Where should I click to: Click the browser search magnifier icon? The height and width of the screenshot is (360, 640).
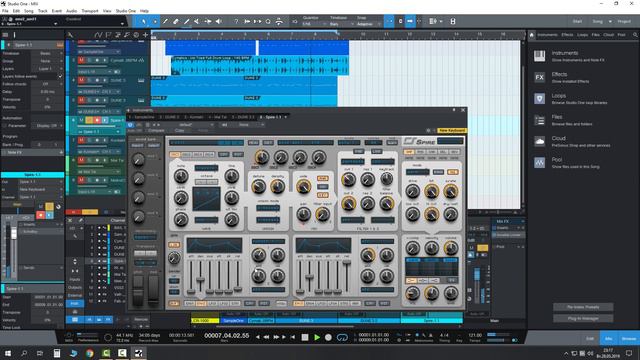pos(635,35)
